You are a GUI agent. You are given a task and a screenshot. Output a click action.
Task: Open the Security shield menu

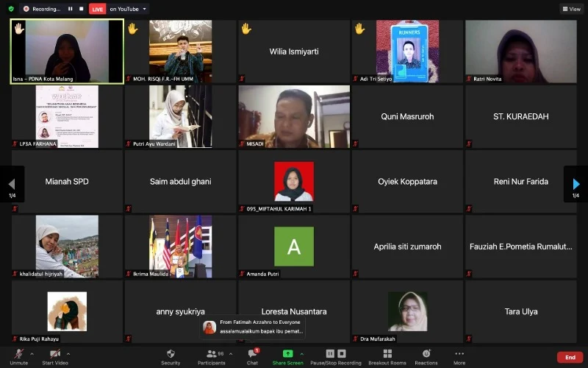(x=171, y=357)
